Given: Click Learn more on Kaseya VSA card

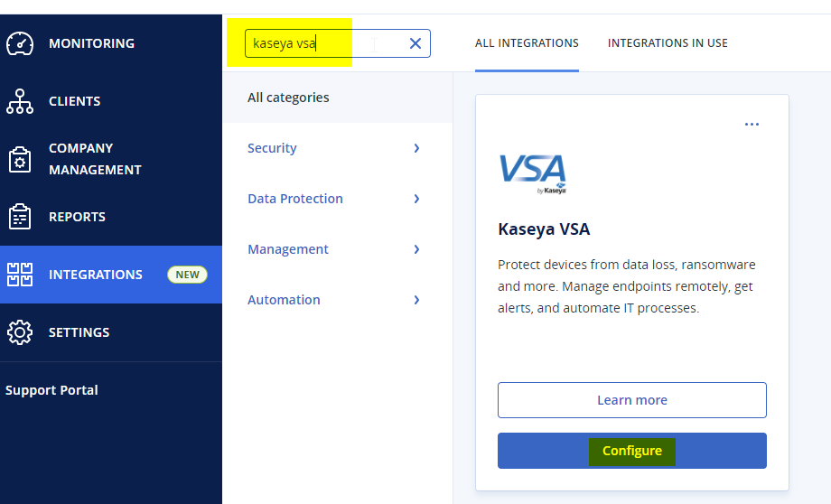Looking at the screenshot, I should click(x=632, y=400).
